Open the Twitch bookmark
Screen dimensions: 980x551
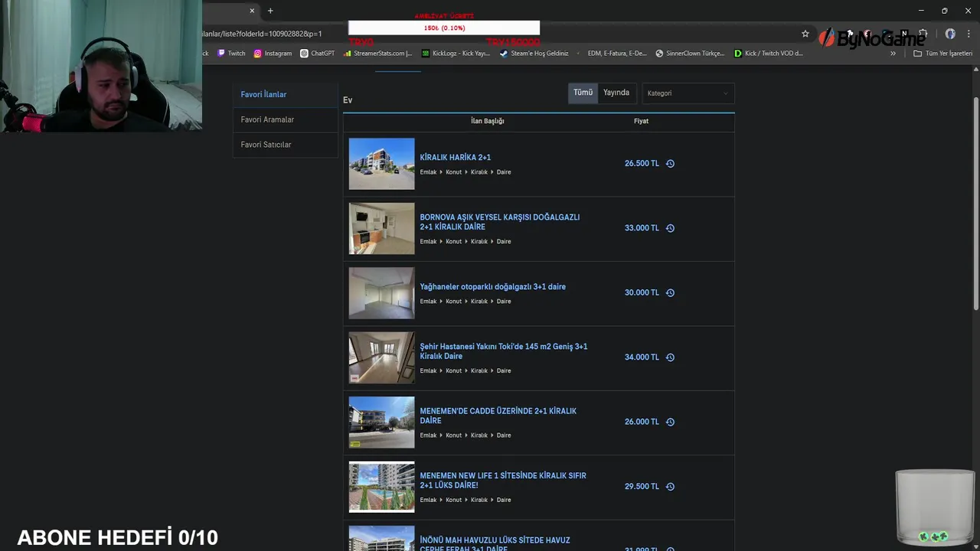231,54
